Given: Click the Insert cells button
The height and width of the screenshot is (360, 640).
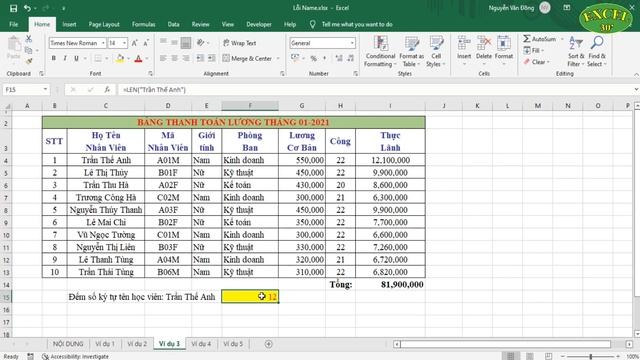Looking at the screenshot, I should [464, 51].
